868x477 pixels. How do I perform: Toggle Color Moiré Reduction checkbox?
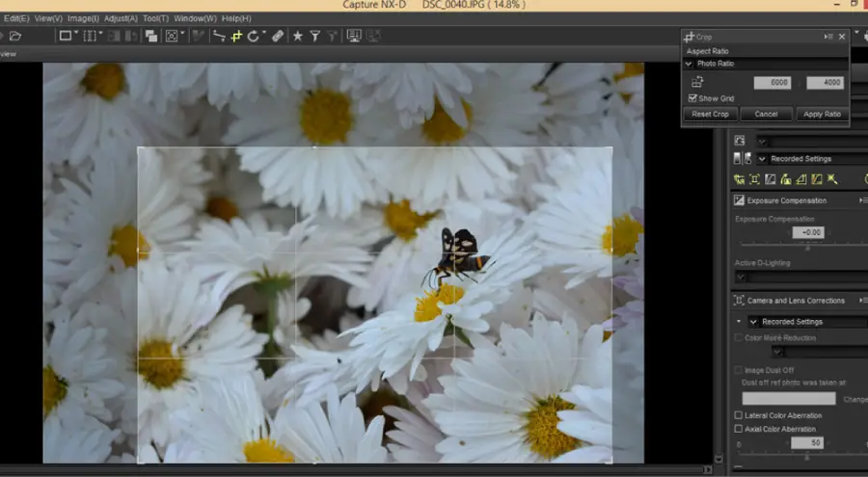tap(739, 337)
